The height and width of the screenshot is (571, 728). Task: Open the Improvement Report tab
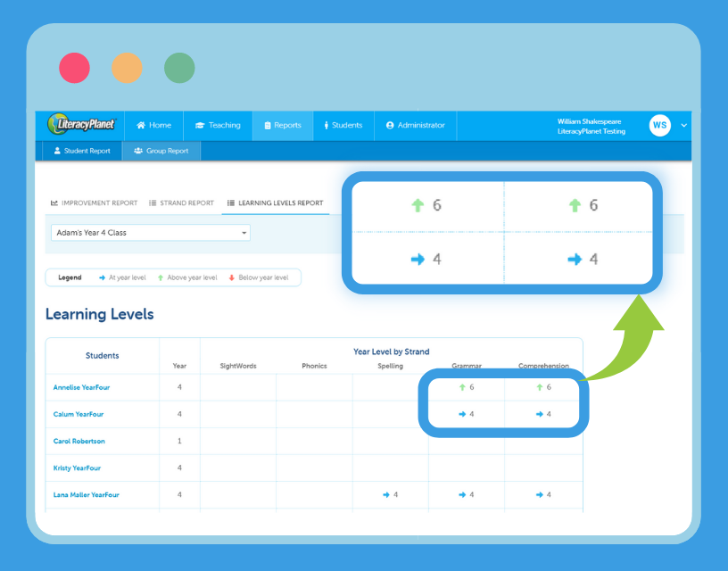(x=94, y=203)
